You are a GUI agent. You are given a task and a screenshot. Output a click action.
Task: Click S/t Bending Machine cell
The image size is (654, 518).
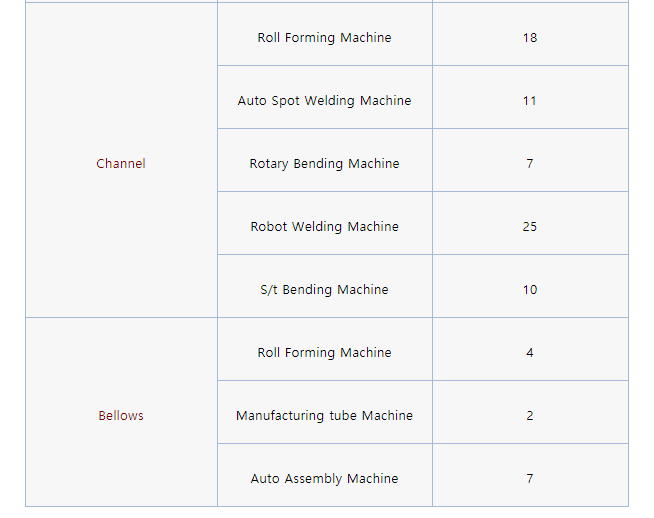point(324,286)
